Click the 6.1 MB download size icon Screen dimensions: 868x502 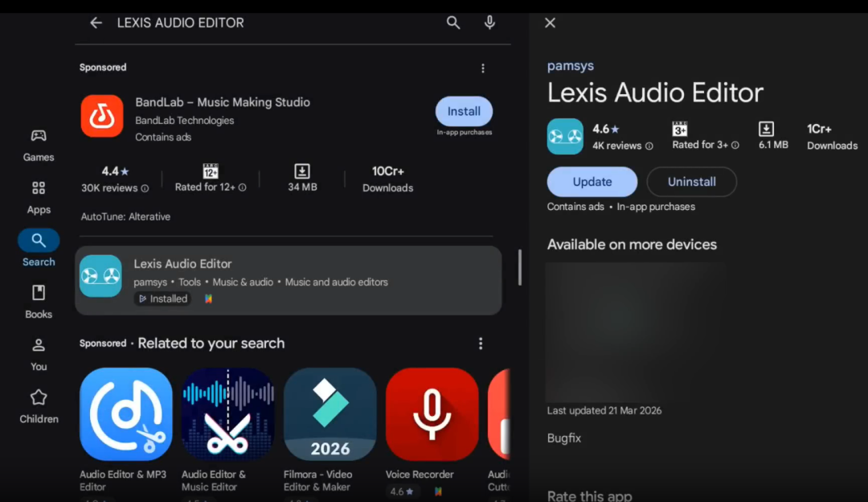[766, 129]
